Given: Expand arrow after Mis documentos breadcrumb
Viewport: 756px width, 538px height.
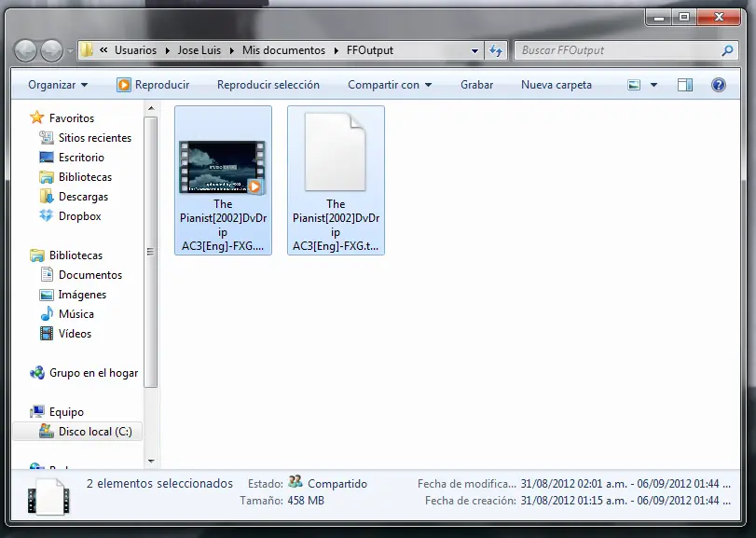Looking at the screenshot, I should (337, 50).
